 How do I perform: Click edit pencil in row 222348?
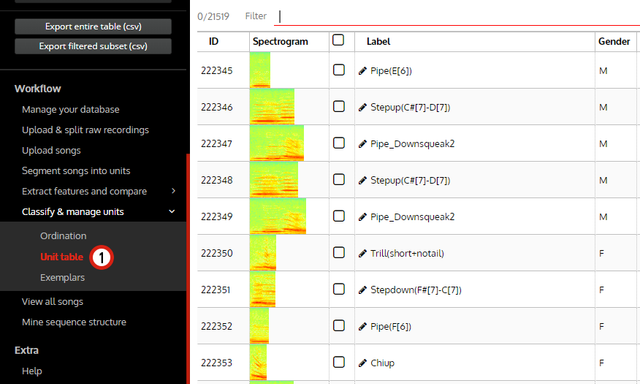pyautogui.click(x=362, y=180)
